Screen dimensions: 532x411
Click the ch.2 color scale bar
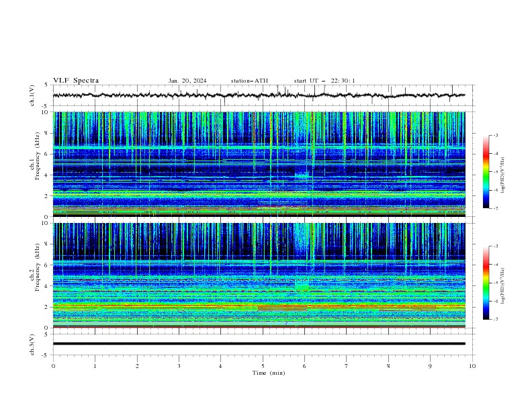point(486,283)
